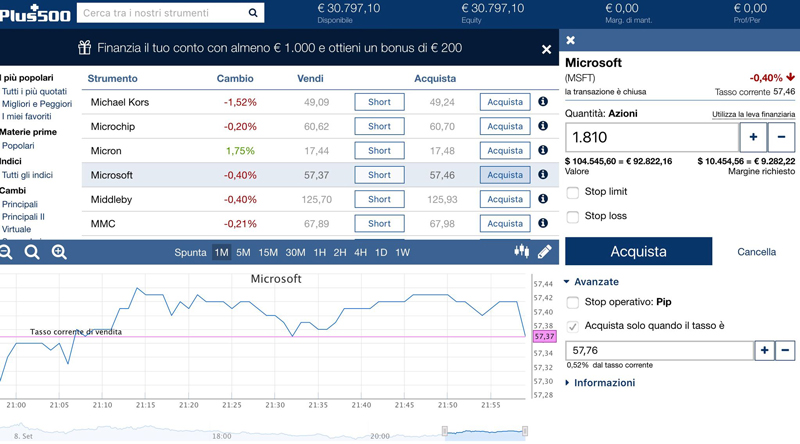The image size is (800, 444).
Task: Click right handle of chart range navigator
Action: pos(525,431)
